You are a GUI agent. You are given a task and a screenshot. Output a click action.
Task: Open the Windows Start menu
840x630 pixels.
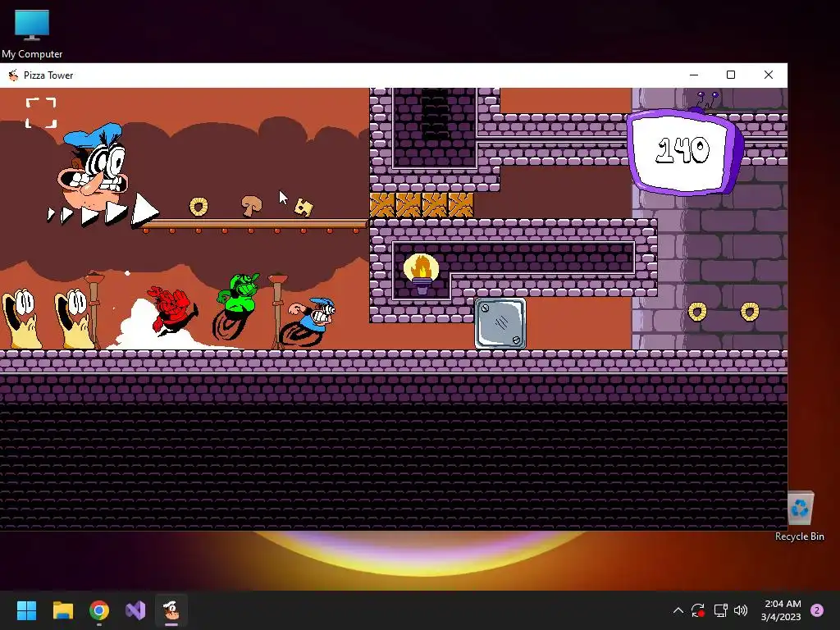tap(26, 610)
